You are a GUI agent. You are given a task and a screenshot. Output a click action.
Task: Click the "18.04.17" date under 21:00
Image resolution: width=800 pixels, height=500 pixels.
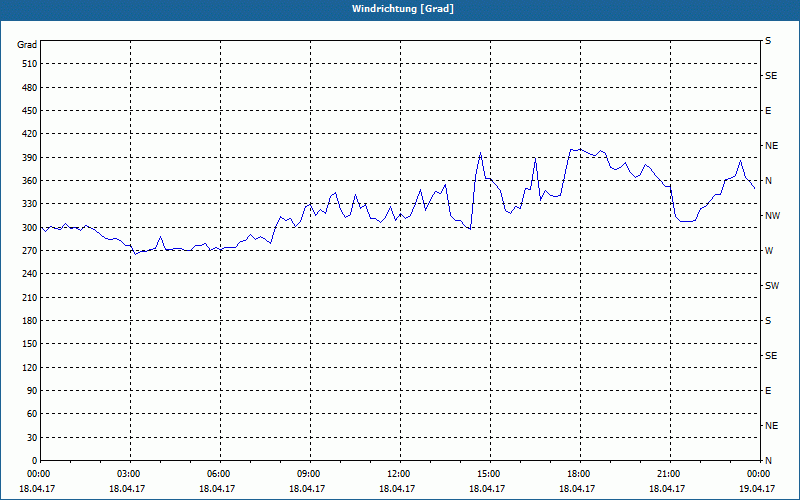coord(667,488)
